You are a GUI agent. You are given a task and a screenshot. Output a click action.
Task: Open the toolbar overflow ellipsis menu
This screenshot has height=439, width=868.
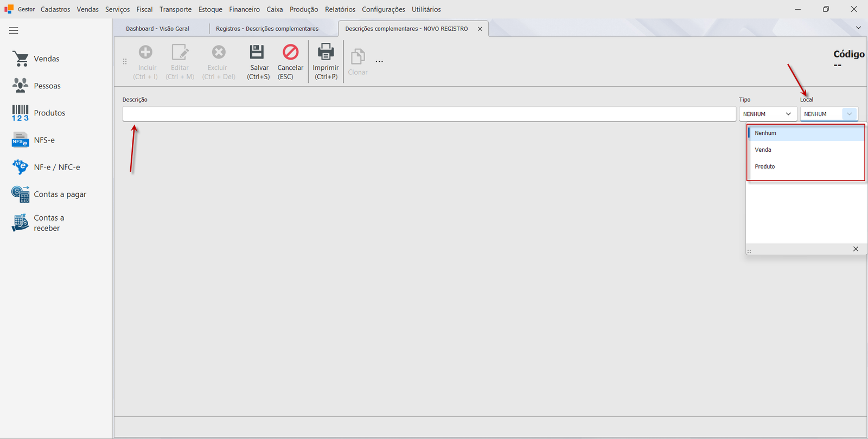click(379, 61)
